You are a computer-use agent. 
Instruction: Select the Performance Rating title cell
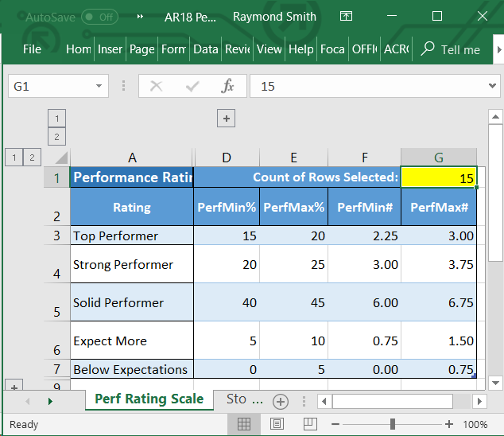(132, 177)
